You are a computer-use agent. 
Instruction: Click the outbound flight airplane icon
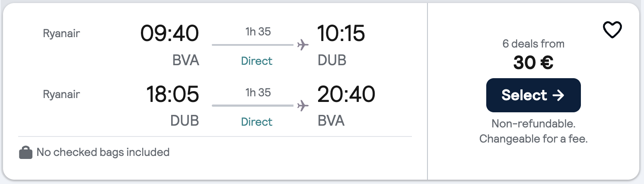click(x=303, y=45)
